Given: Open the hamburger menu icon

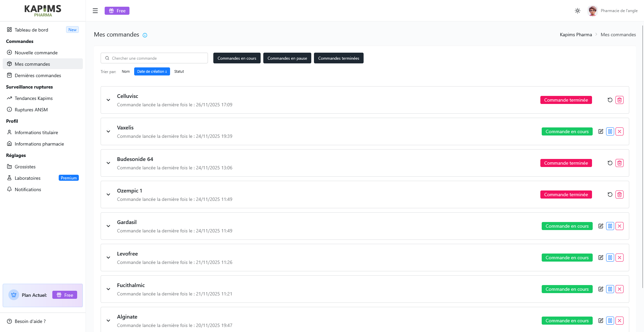Looking at the screenshot, I should (95, 10).
